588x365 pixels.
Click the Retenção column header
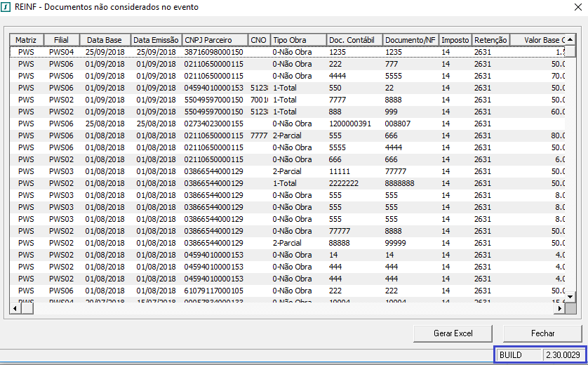(490, 40)
